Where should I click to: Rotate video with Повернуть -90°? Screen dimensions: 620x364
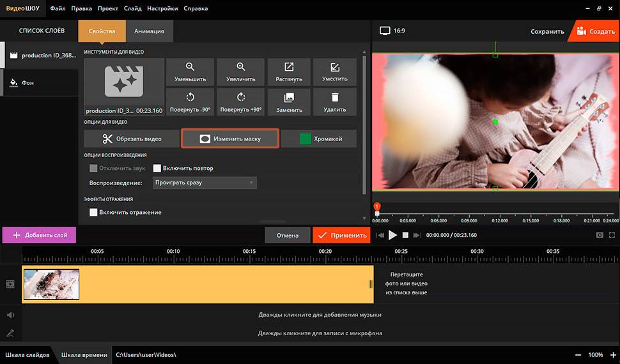[x=190, y=102]
